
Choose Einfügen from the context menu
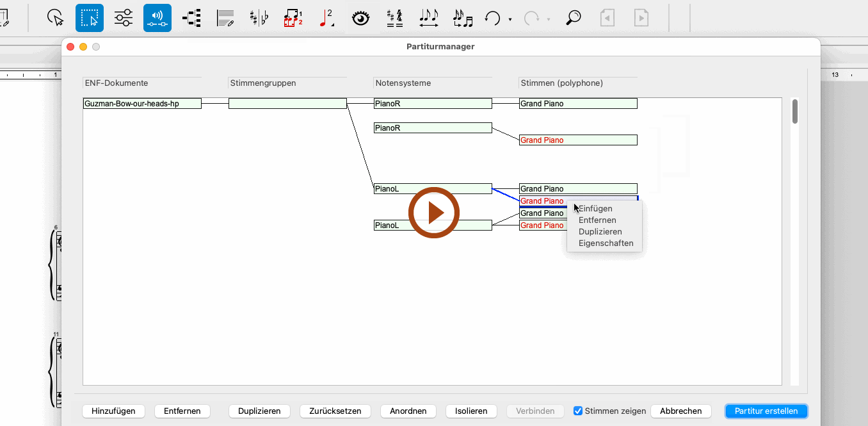click(595, 209)
